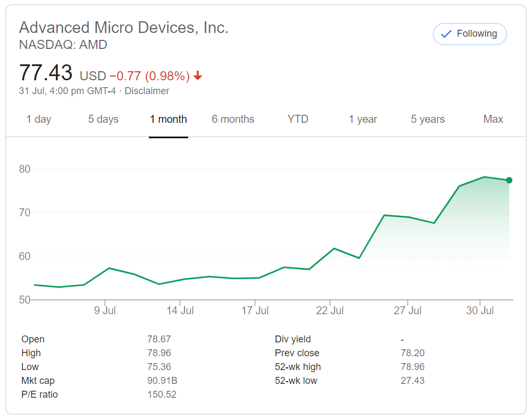531x420 pixels.
Task: Open the Max historical chart view
Action: coord(493,119)
